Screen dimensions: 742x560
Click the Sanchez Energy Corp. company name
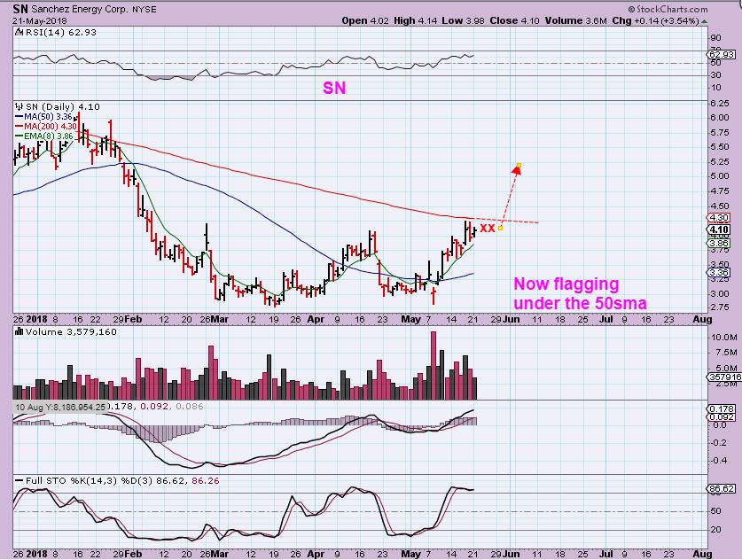(x=79, y=9)
